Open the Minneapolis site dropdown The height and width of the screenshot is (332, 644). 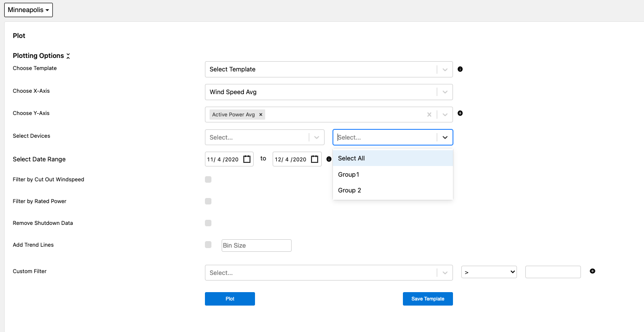point(28,10)
